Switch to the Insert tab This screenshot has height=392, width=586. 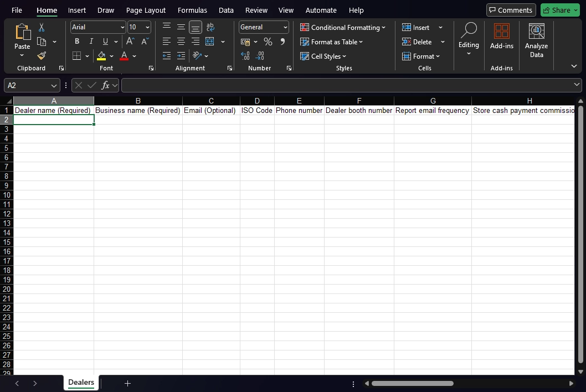[x=76, y=10]
